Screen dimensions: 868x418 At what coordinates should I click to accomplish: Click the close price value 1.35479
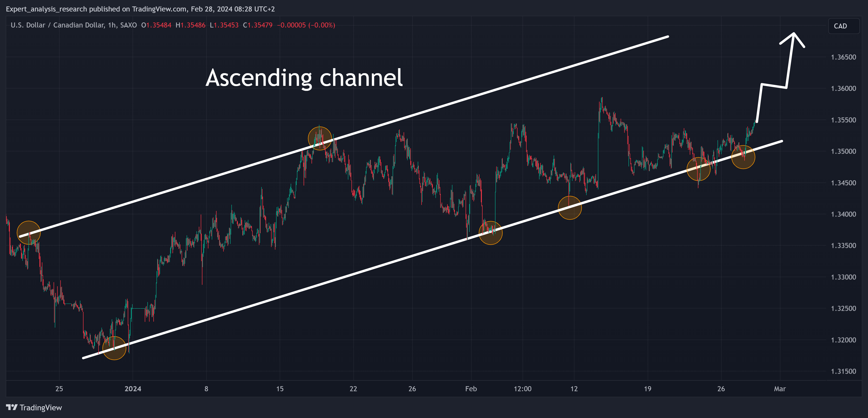tap(260, 25)
